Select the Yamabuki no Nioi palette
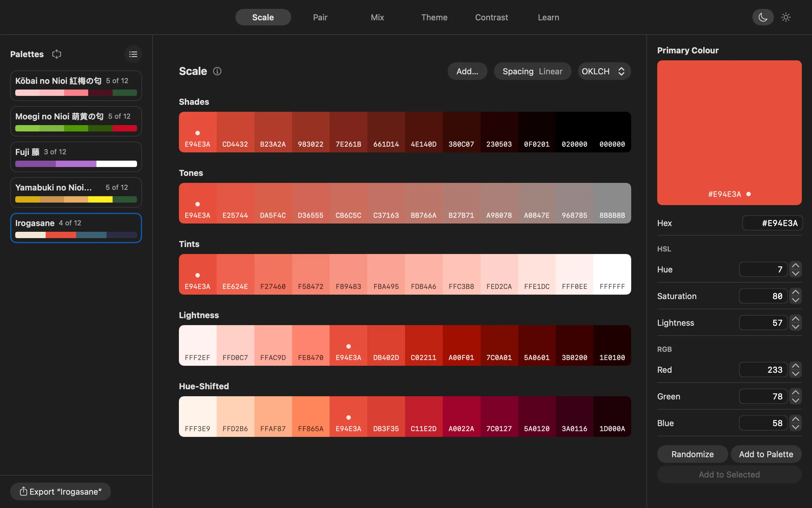This screenshot has width=812, height=508. tap(76, 192)
